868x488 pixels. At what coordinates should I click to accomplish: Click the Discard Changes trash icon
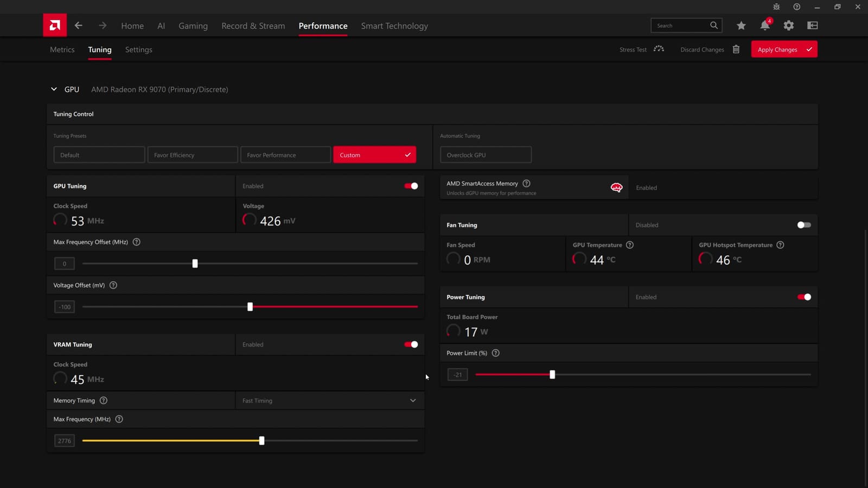tap(736, 49)
